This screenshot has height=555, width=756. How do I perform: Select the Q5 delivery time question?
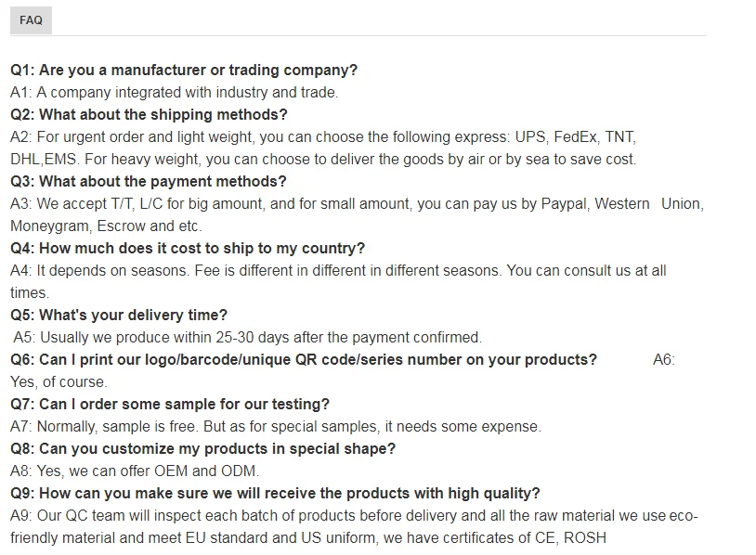[119, 315]
